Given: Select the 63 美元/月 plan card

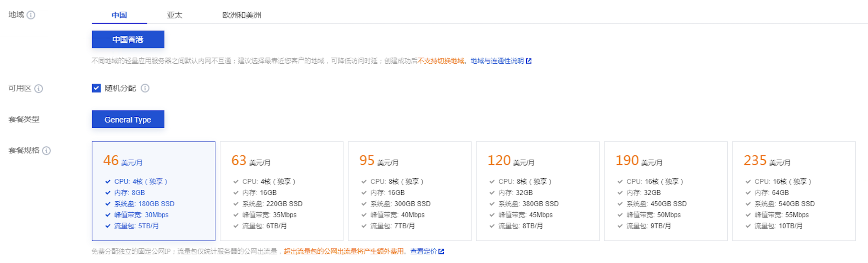Looking at the screenshot, I should tap(281, 191).
